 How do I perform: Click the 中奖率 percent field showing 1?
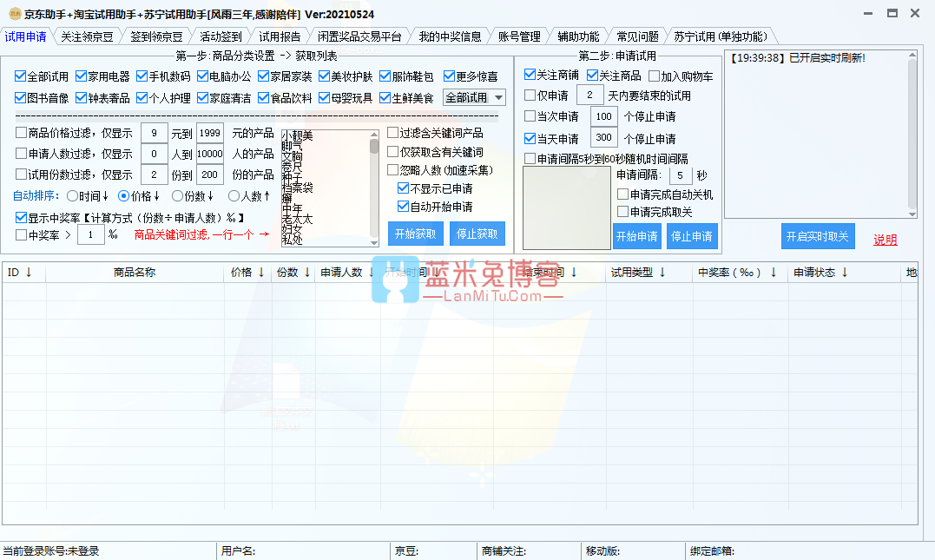click(90, 234)
